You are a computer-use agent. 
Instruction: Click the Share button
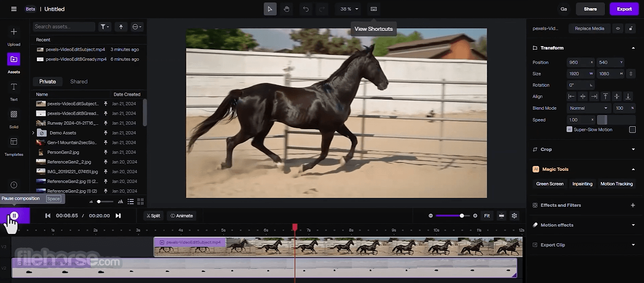590,9
